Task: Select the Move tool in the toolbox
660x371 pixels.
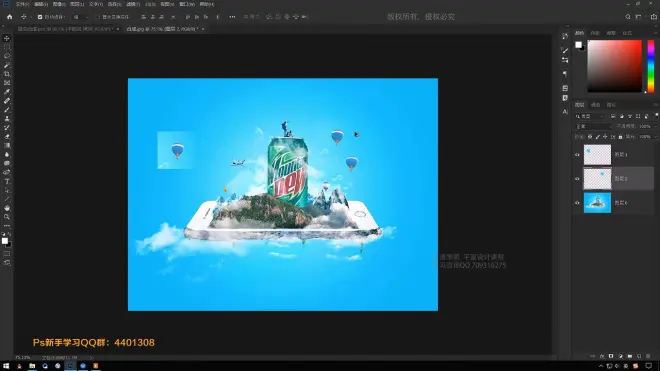Action: pos(7,38)
